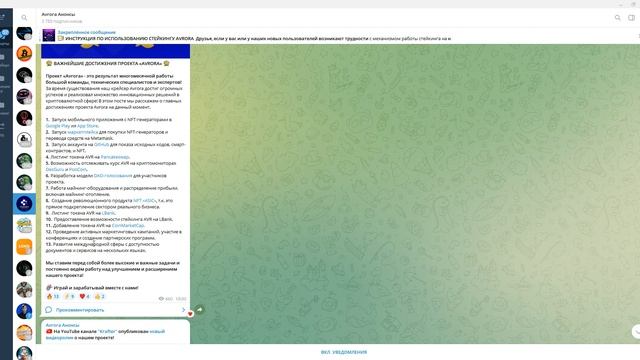This screenshot has width=640, height=360.
Task: Open the "Kraftor" YouTube channel link
Action: coord(107,331)
